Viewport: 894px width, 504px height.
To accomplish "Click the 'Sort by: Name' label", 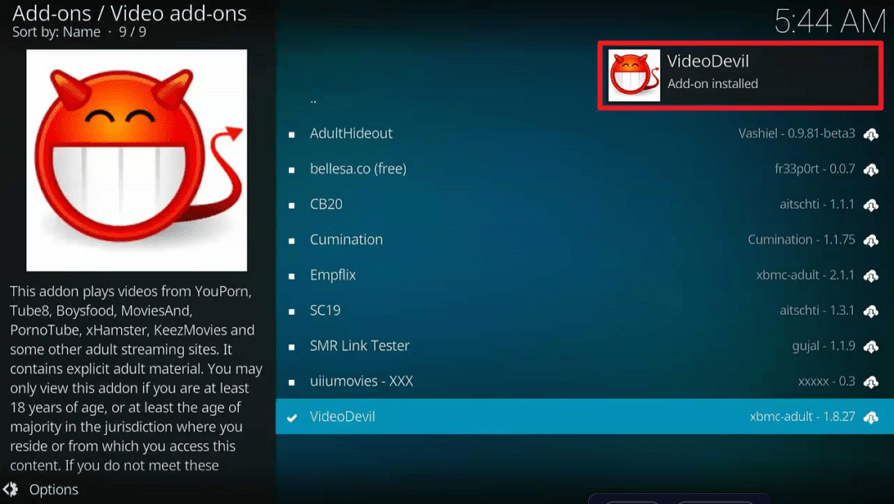I will point(56,32).
